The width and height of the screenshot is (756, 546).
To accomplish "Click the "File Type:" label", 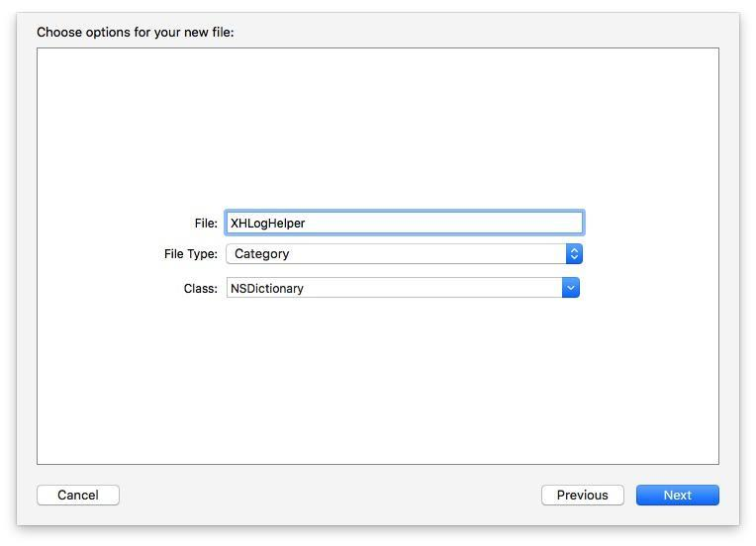I will (x=190, y=254).
